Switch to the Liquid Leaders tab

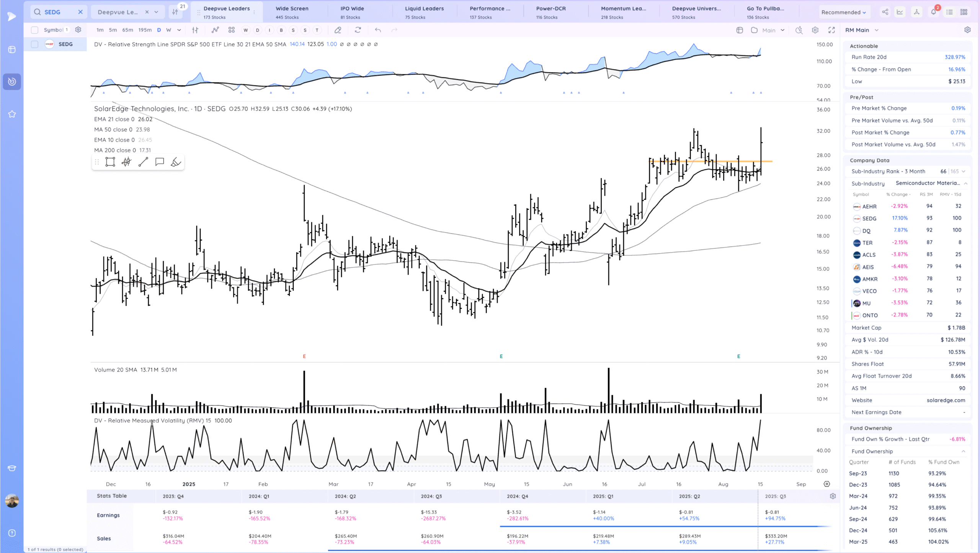click(x=424, y=12)
